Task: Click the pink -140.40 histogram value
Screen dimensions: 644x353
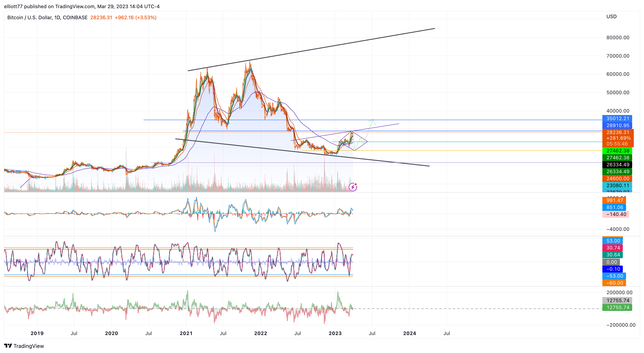Action: (615, 214)
